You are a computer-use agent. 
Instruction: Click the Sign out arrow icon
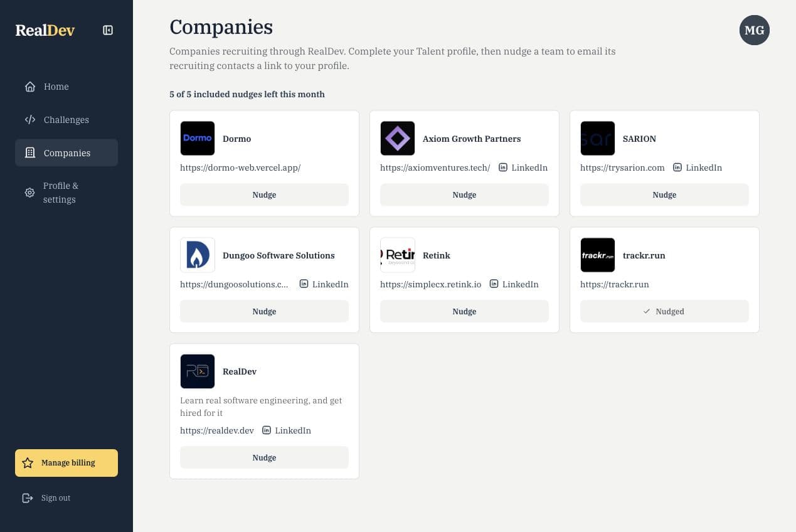[x=28, y=498]
